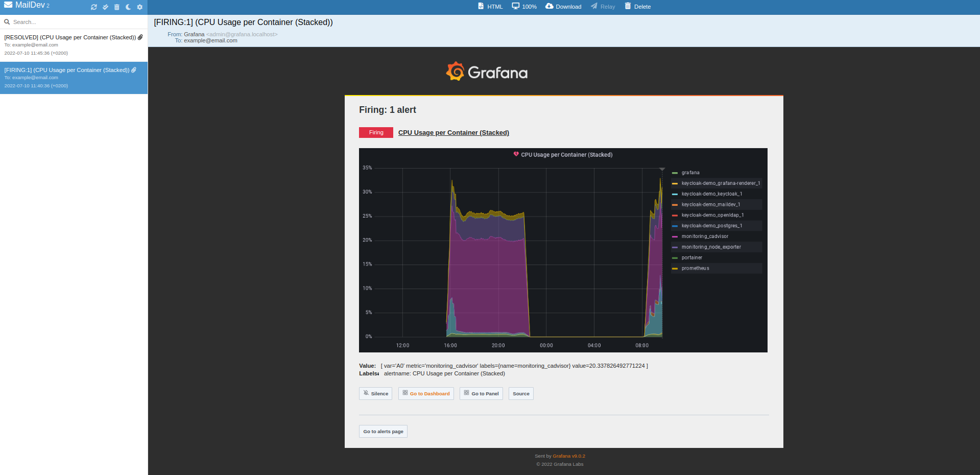Delete the open email from top toolbar

pyautogui.click(x=638, y=7)
